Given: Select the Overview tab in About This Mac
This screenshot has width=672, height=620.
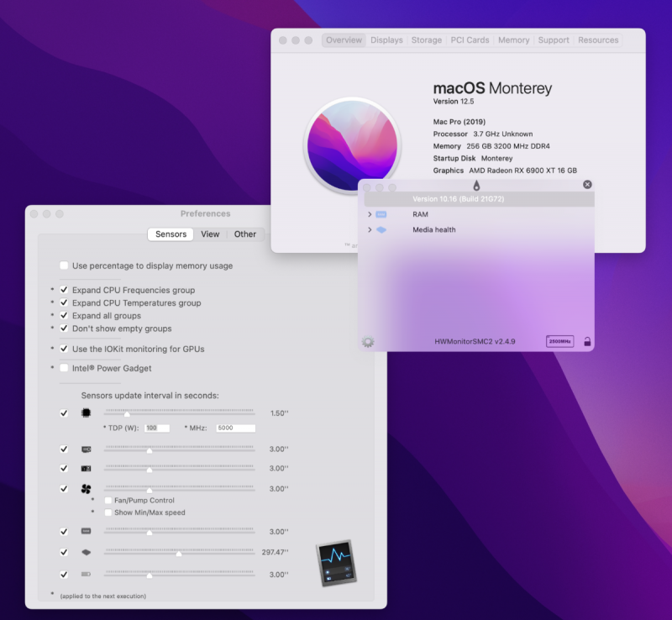Looking at the screenshot, I should (x=344, y=39).
